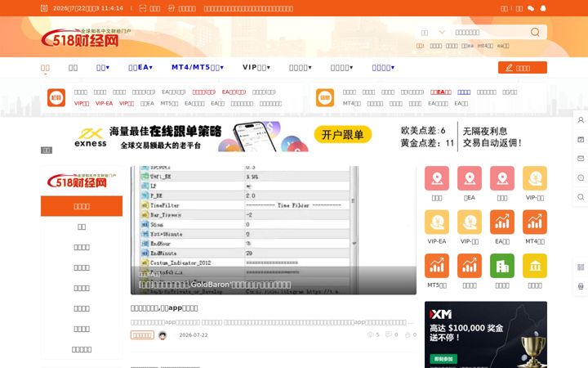
Task: Click the smiley chat icon in the floating sidebar
Action: click(x=581, y=177)
